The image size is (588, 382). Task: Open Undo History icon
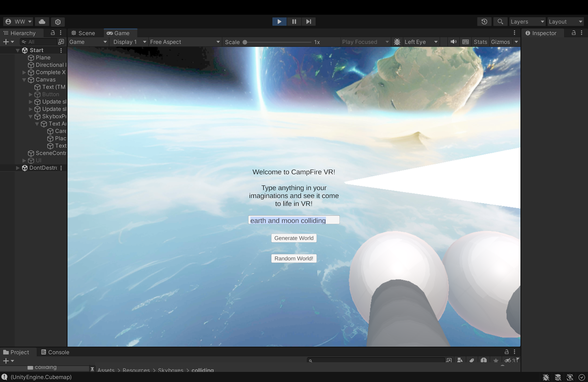point(484,22)
